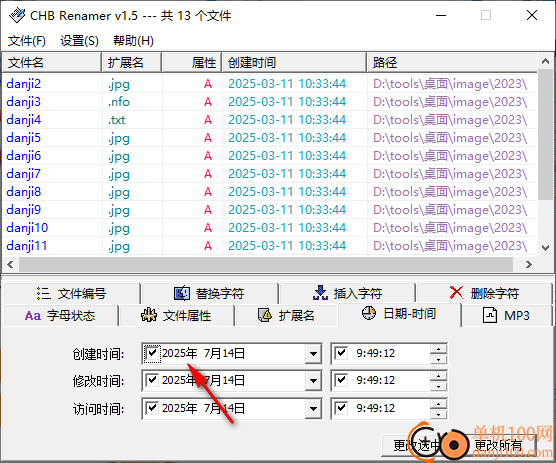
Task: Click the file numbering list icon
Action: [44, 294]
